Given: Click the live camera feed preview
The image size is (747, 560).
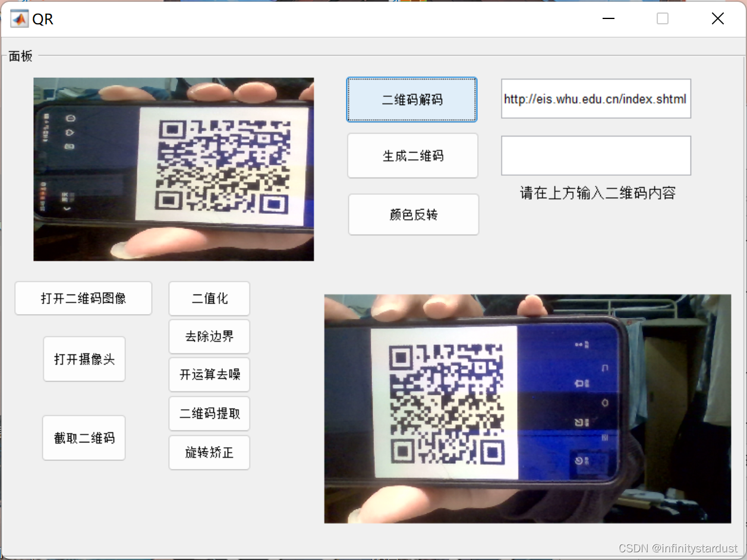Looking at the screenshot, I should pyautogui.click(x=527, y=408).
